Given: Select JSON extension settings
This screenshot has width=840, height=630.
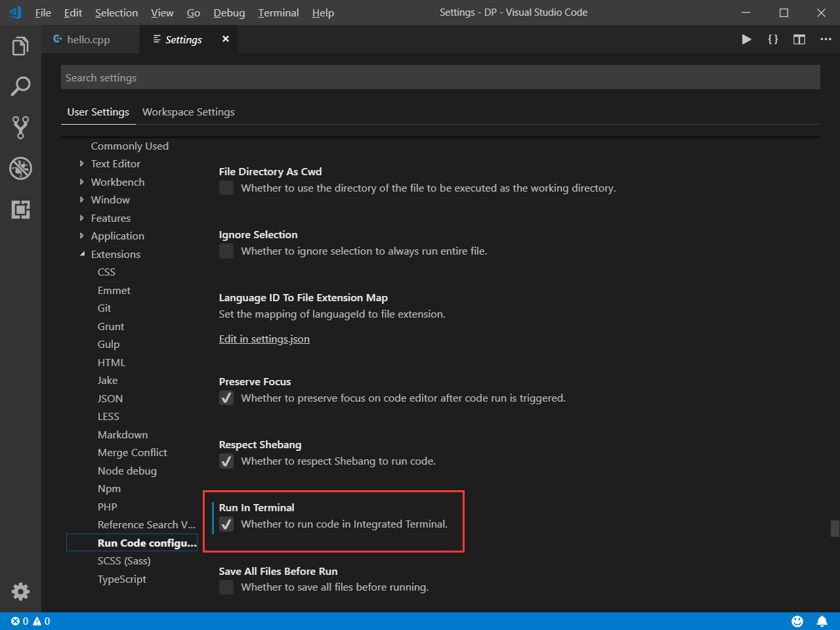Looking at the screenshot, I should [110, 398].
